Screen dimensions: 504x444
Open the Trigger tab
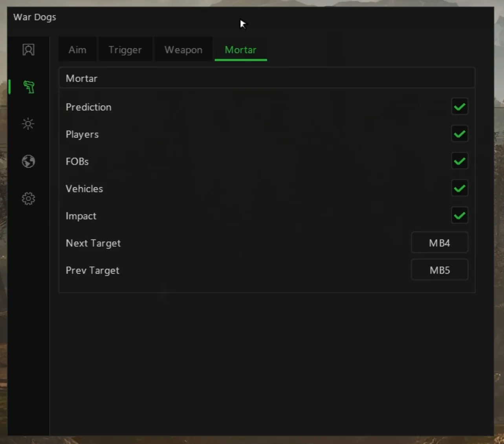coord(125,49)
